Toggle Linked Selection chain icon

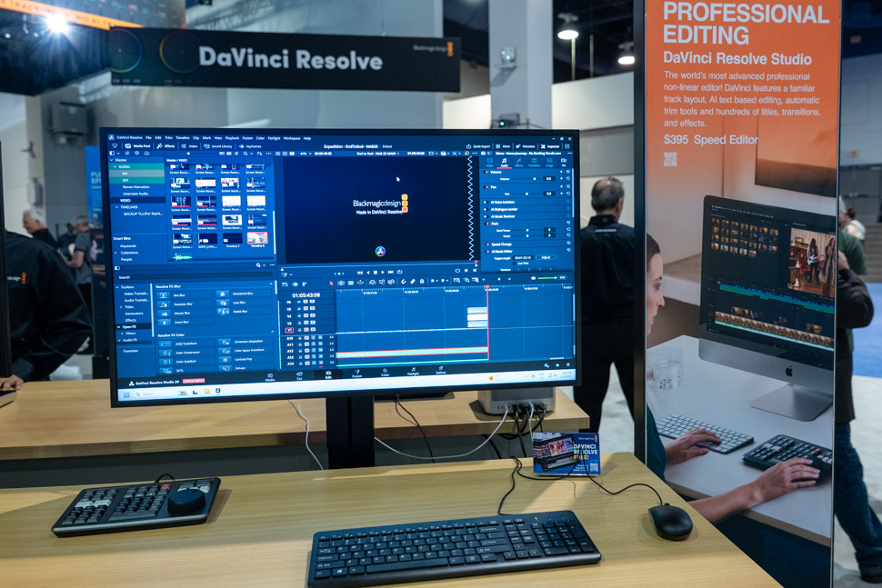(412, 282)
